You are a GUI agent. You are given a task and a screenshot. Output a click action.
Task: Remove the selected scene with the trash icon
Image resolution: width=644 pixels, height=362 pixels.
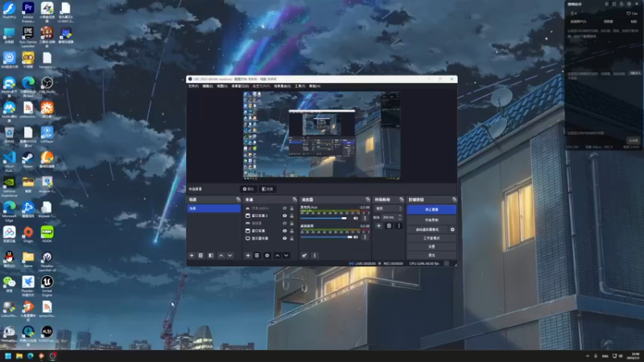point(200,255)
